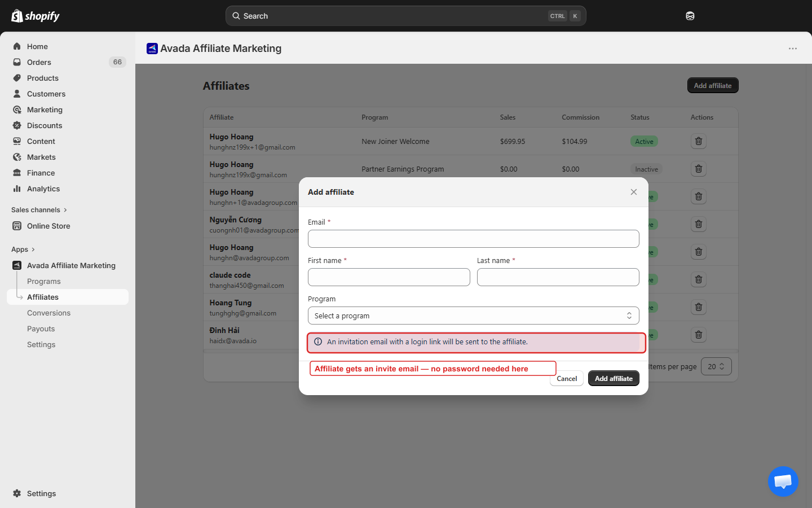Click the Finance bank icon
Viewport: 812px width, 508px height.
coord(17,173)
